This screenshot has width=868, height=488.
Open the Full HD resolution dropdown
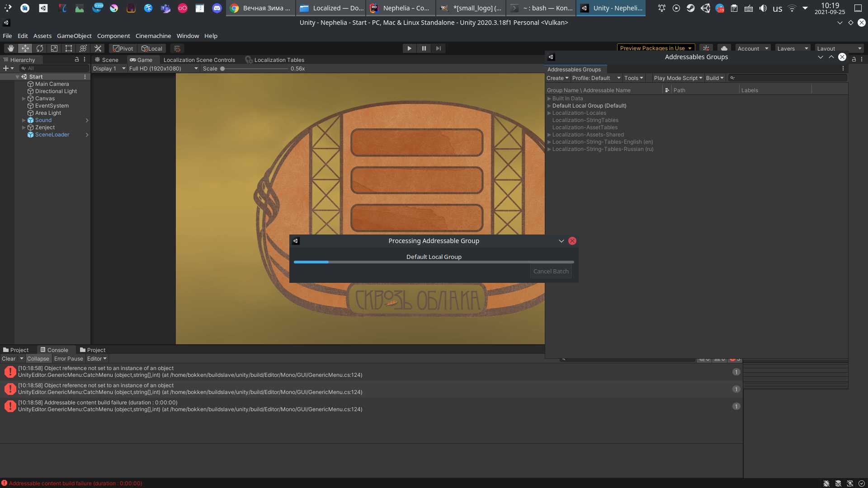pos(163,68)
